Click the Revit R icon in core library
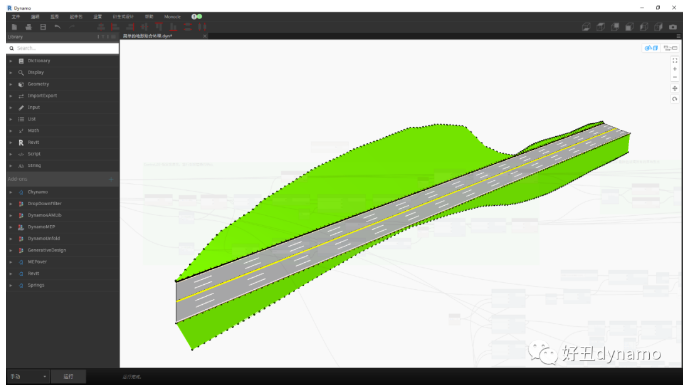The image size is (690, 388). click(21, 143)
